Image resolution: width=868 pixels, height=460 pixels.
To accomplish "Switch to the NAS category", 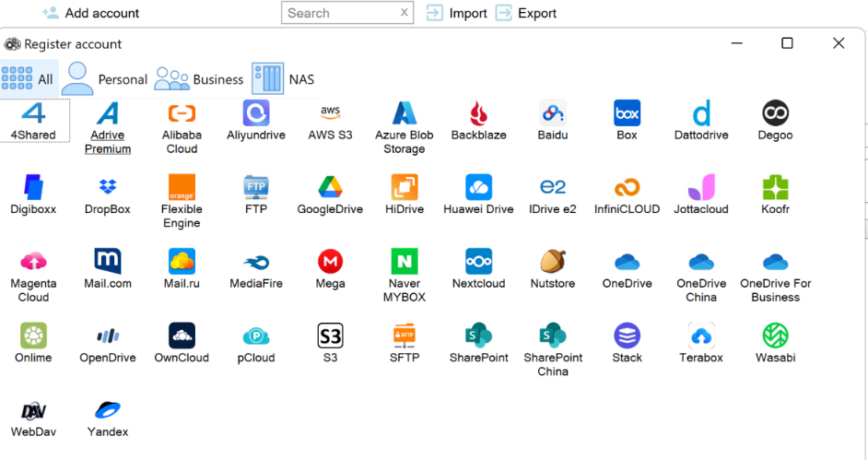I will click(284, 78).
